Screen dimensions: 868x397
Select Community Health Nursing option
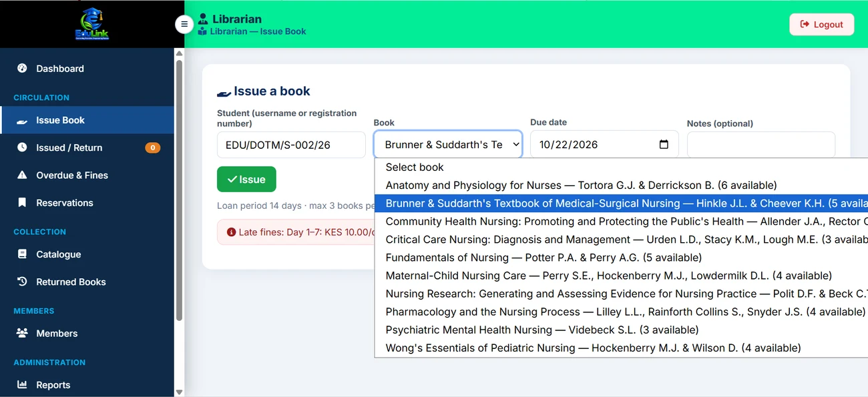[x=621, y=221]
